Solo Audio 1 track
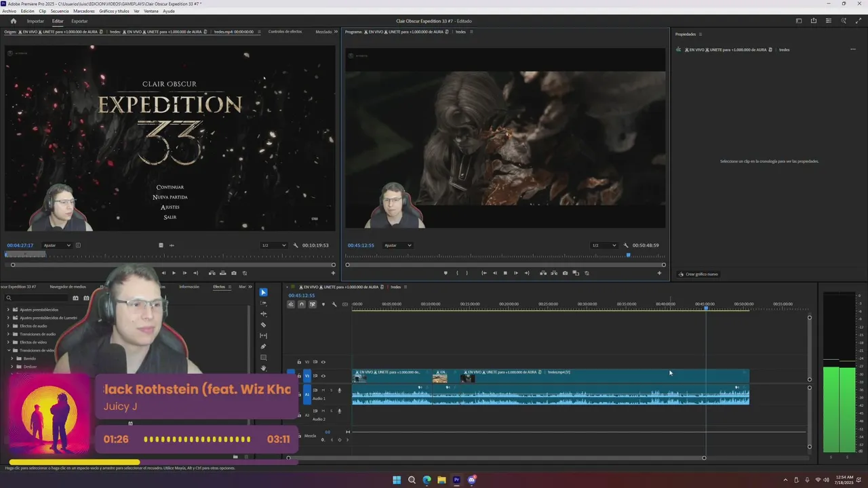 point(332,390)
